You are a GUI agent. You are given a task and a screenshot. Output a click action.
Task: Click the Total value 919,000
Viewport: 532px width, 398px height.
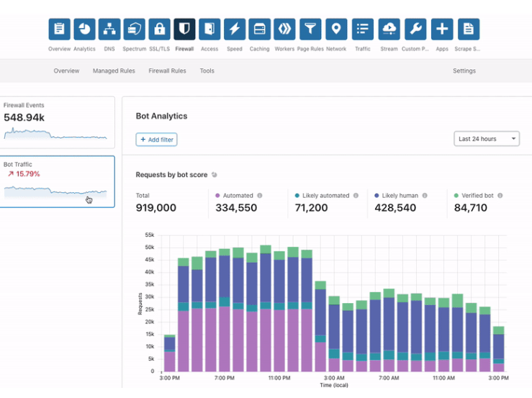click(x=156, y=208)
